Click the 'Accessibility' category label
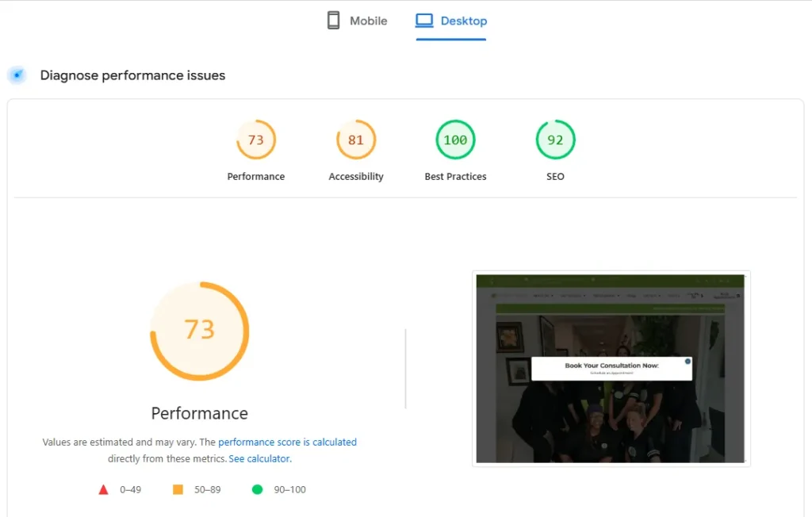This screenshot has height=517, width=812. 356,177
